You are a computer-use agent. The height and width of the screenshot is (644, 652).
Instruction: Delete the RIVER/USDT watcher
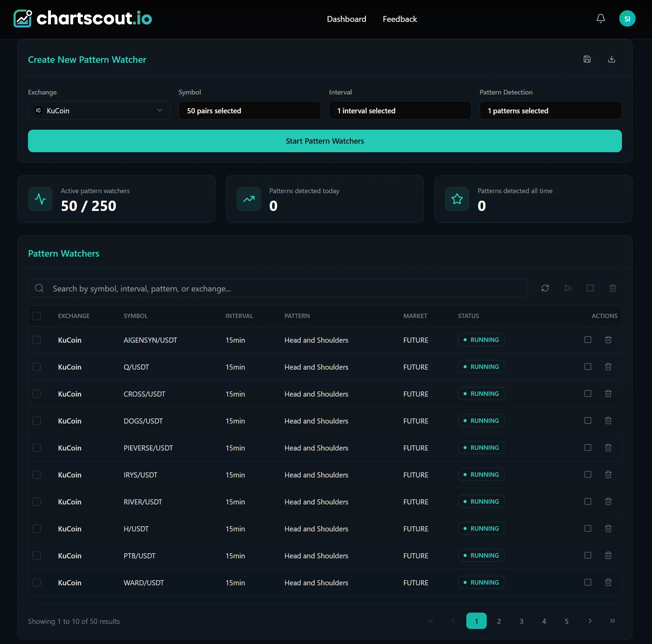608,501
